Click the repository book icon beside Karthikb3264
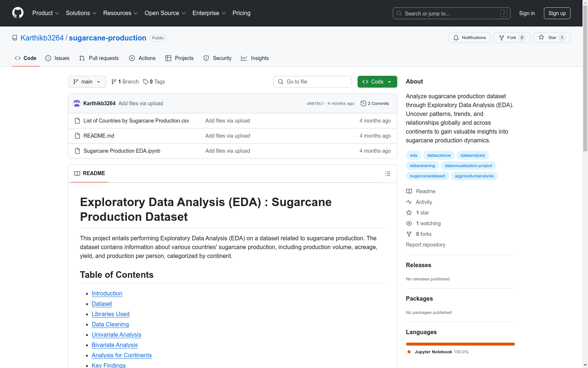Image resolution: width=588 pixels, height=368 pixels. point(15,38)
